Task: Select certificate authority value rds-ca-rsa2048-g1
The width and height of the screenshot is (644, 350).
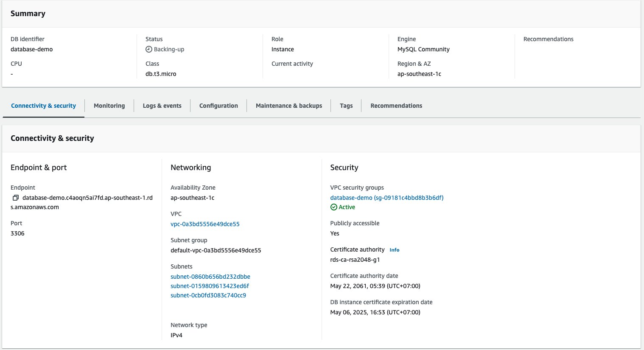Action: [355, 260]
